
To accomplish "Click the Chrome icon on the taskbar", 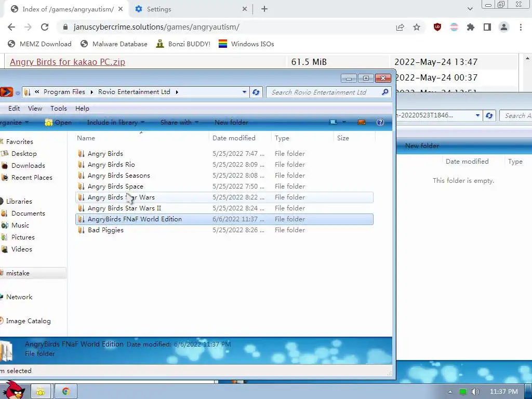I will 66,392.
